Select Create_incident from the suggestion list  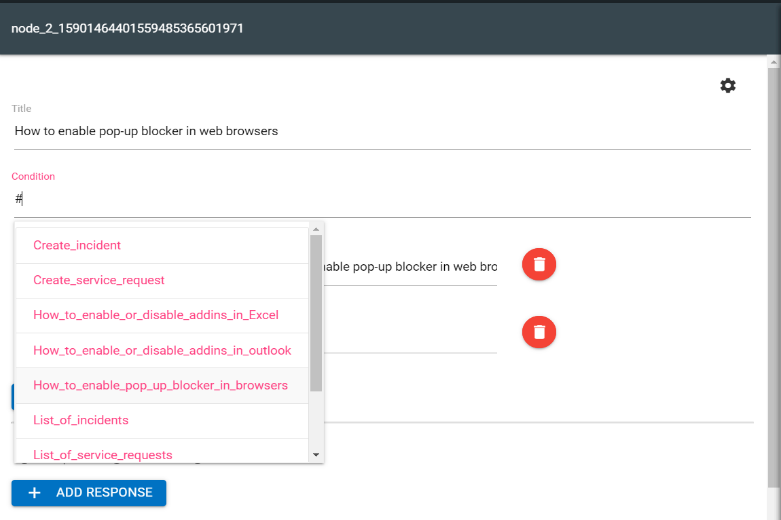77,245
